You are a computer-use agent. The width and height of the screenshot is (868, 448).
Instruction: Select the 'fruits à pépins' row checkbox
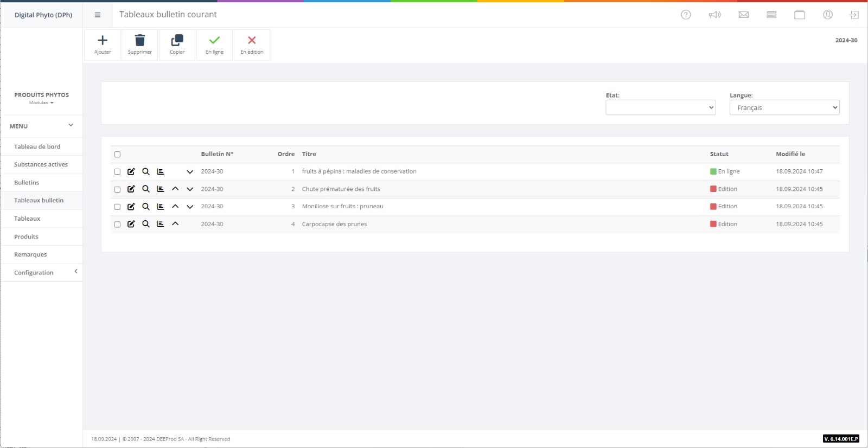117,172
